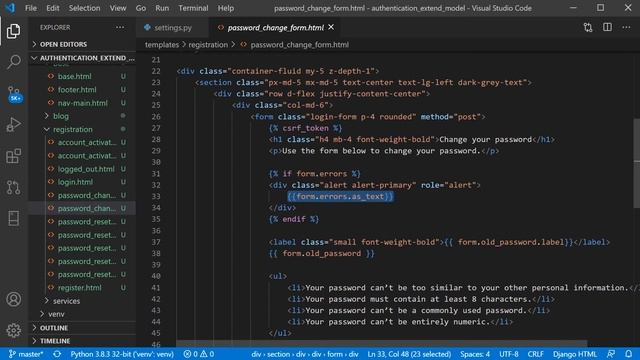
Task: Open Source Control view with 5K+ badge
Action: click(14, 94)
